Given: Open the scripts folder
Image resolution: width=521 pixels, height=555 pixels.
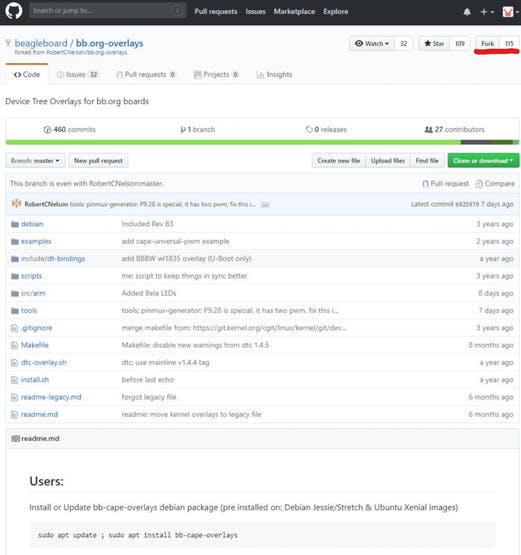Looking at the screenshot, I should pos(31,276).
